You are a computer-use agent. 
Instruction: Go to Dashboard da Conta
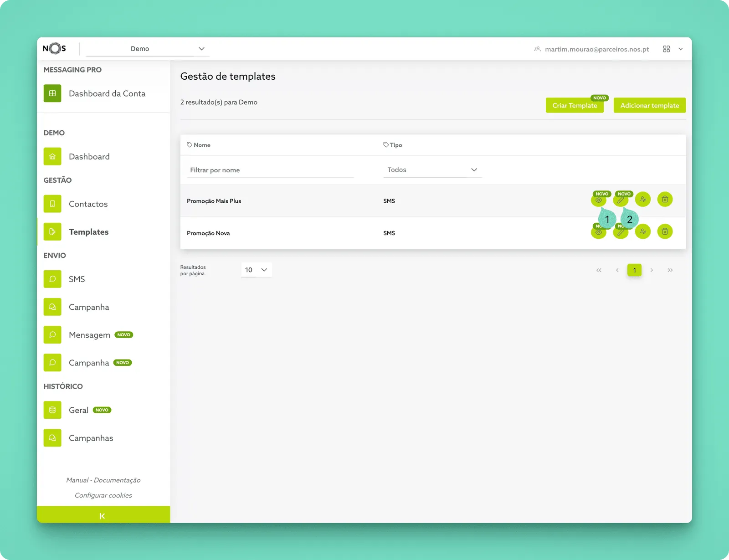tap(107, 93)
